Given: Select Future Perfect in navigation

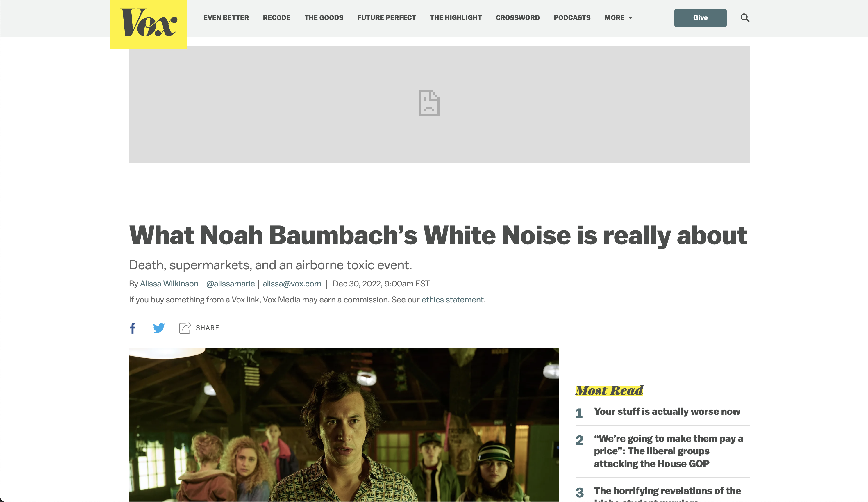Looking at the screenshot, I should [386, 18].
